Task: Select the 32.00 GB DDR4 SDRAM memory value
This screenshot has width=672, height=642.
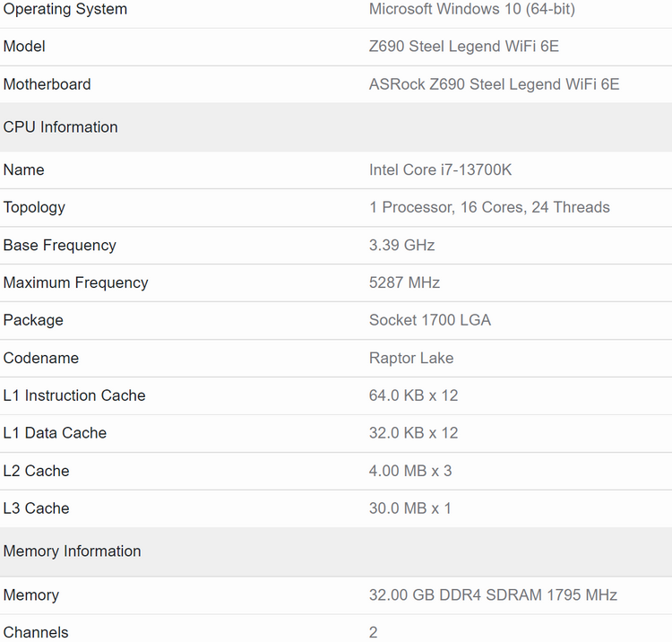Action: [493, 595]
